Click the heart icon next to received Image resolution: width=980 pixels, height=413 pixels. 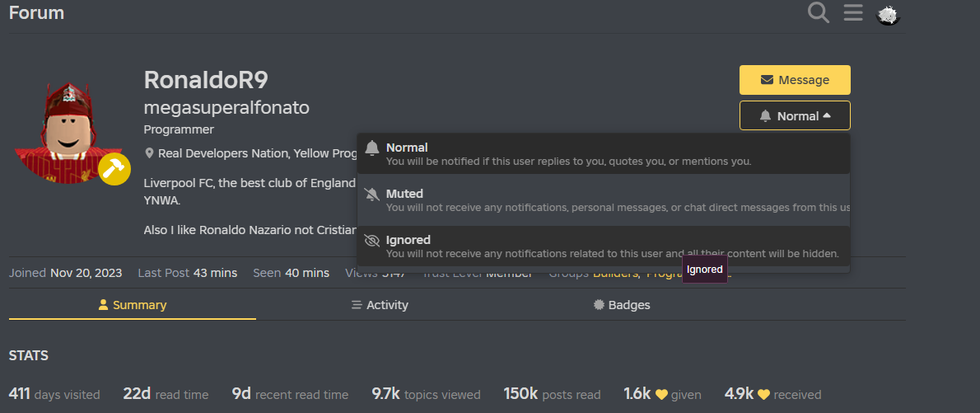[x=763, y=395]
